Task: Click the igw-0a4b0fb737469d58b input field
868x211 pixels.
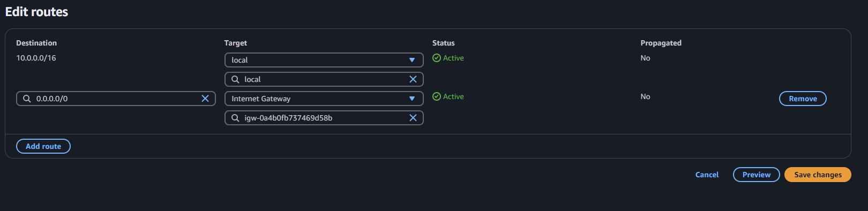Action: (x=324, y=118)
